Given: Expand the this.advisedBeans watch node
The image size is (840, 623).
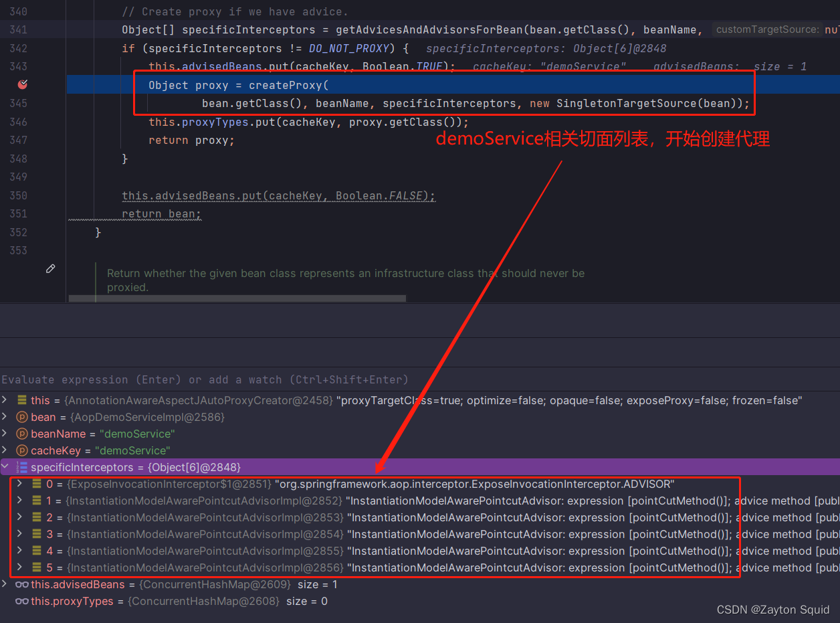Looking at the screenshot, I should (x=5, y=584).
